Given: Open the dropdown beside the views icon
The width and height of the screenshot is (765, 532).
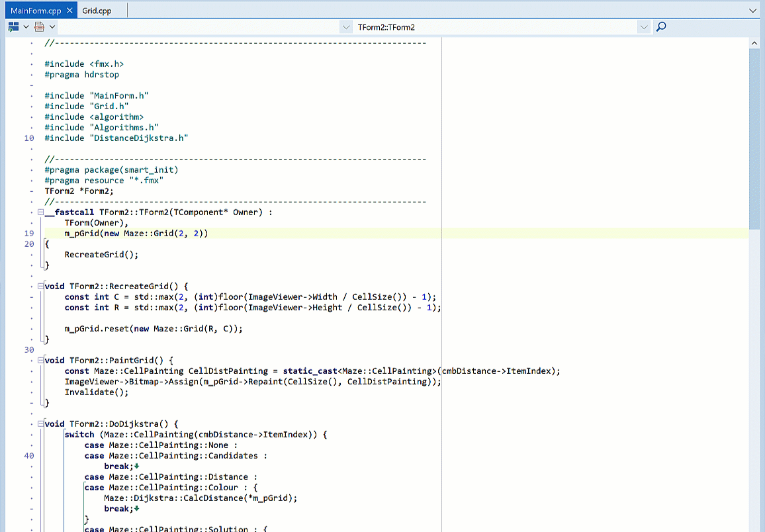Looking at the screenshot, I should tap(24, 26).
